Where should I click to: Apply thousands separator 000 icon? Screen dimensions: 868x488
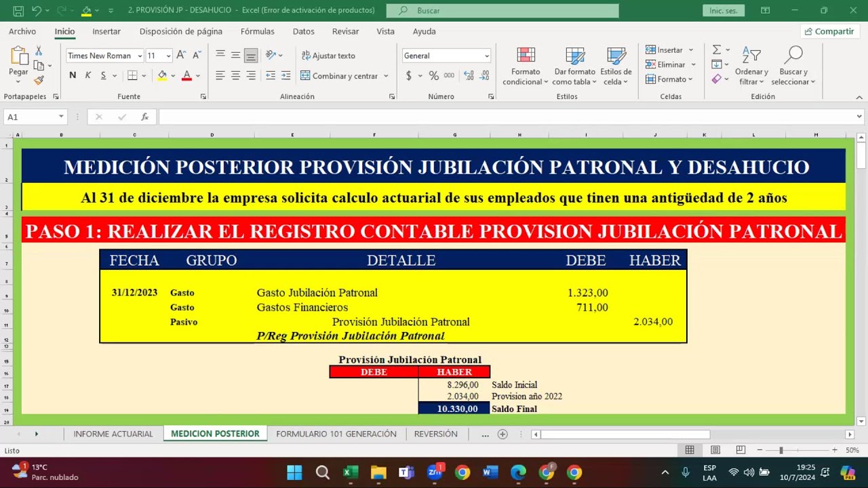coord(449,76)
